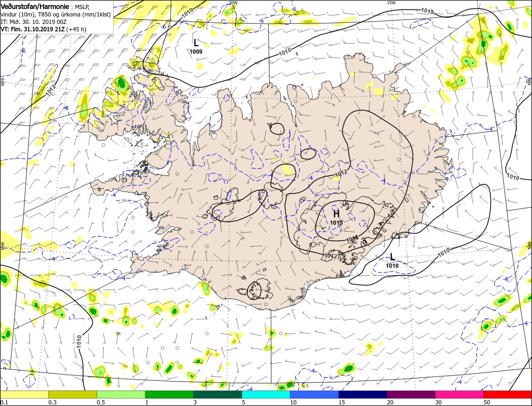Click the olive 0.3–0.5 legend swatch

tap(72, 394)
